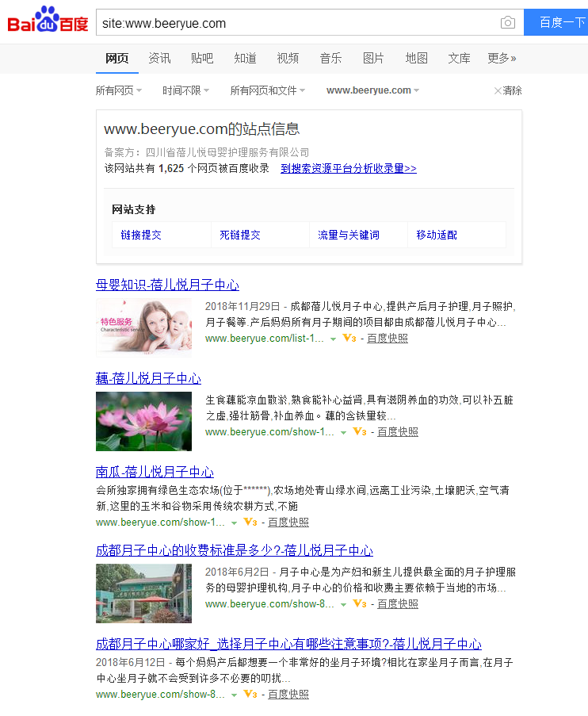The image size is (588, 716).
Task: Switch to 知道 tab
Action: pos(245,59)
